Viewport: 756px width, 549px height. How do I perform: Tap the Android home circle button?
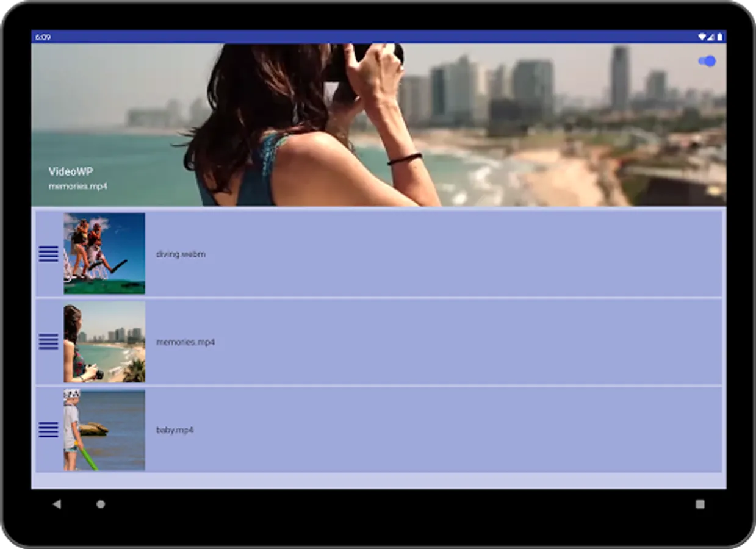click(x=101, y=504)
